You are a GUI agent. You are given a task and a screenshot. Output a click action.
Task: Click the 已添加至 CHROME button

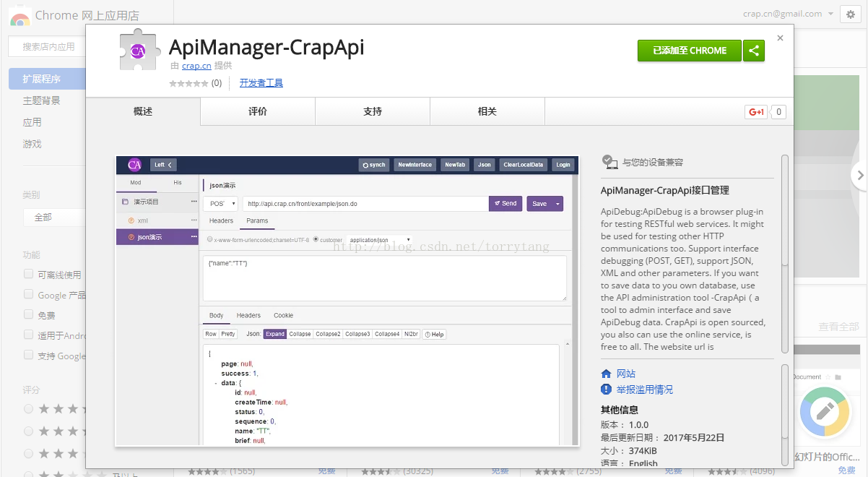(690, 51)
